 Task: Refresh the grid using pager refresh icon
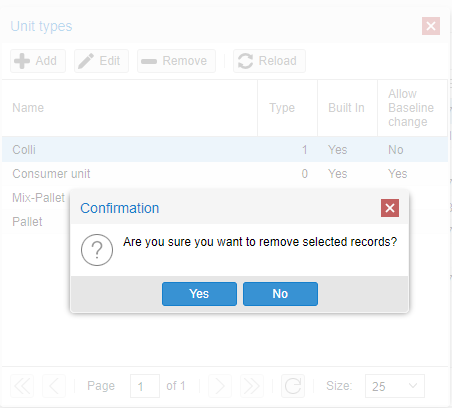[x=293, y=386]
